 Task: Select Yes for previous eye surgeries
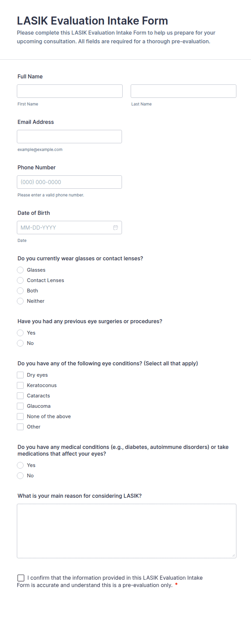tap(20, 333)
